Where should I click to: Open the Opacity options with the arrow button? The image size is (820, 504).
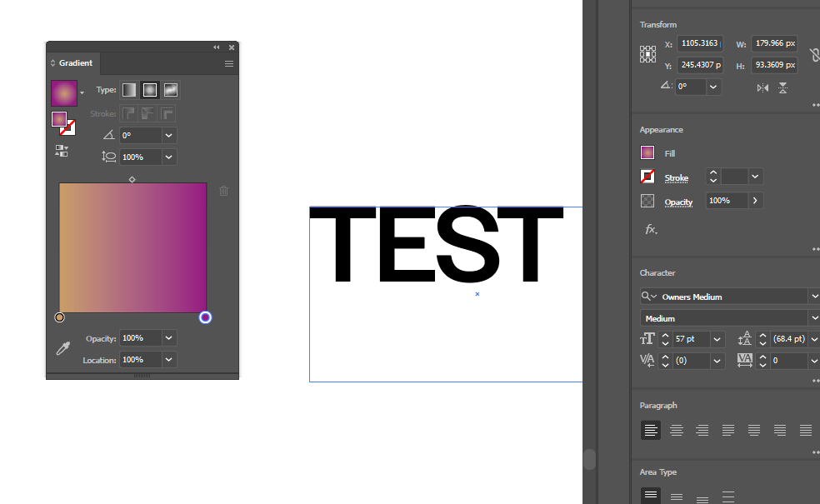757,200
